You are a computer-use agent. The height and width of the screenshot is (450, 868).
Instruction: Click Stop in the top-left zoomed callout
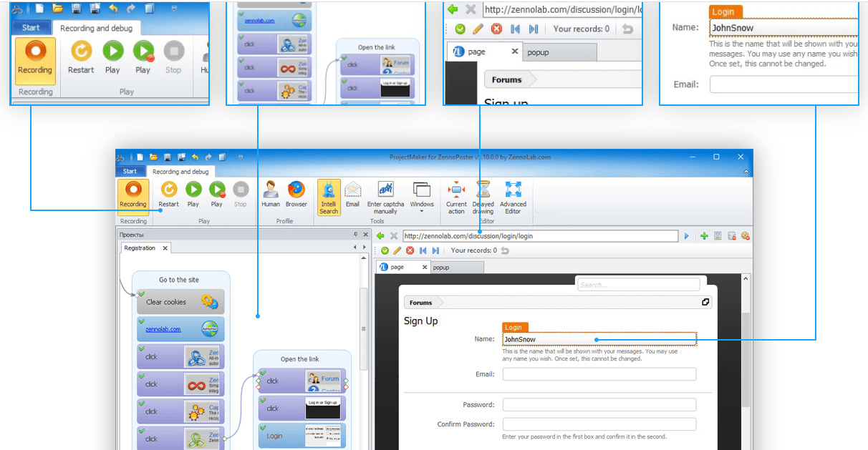coord(173,58)
